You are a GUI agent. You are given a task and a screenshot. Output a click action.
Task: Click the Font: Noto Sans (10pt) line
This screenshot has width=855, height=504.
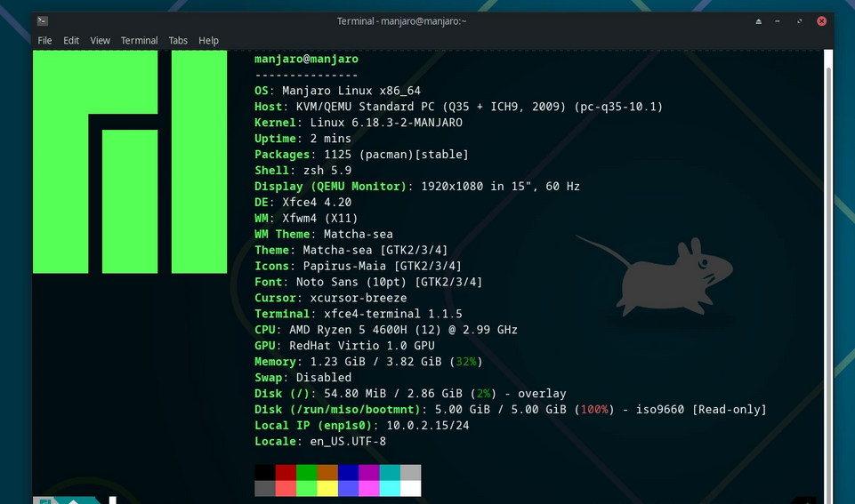(368, 282)
